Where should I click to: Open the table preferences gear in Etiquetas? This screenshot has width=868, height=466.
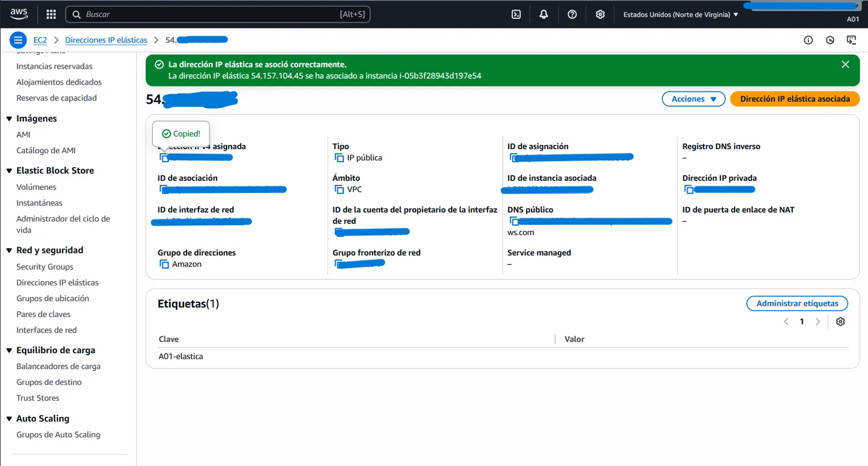click(840, 322)
